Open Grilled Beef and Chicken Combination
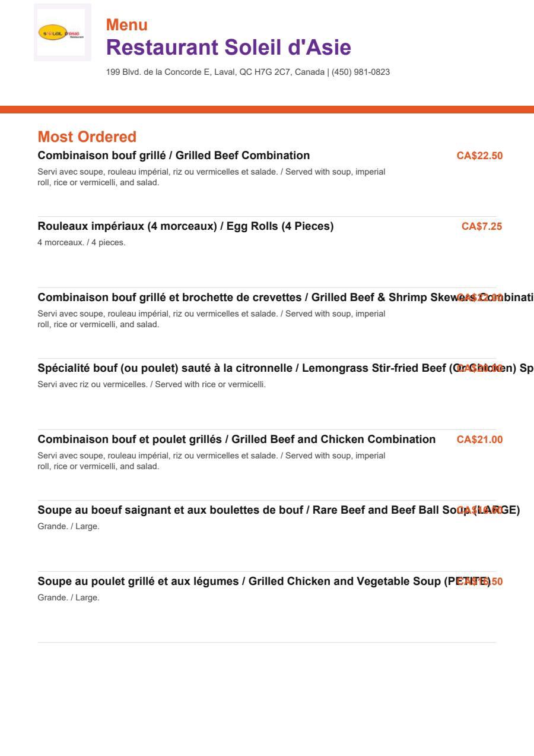The height and width of the screenshot is (756, 534). (237, 439)
